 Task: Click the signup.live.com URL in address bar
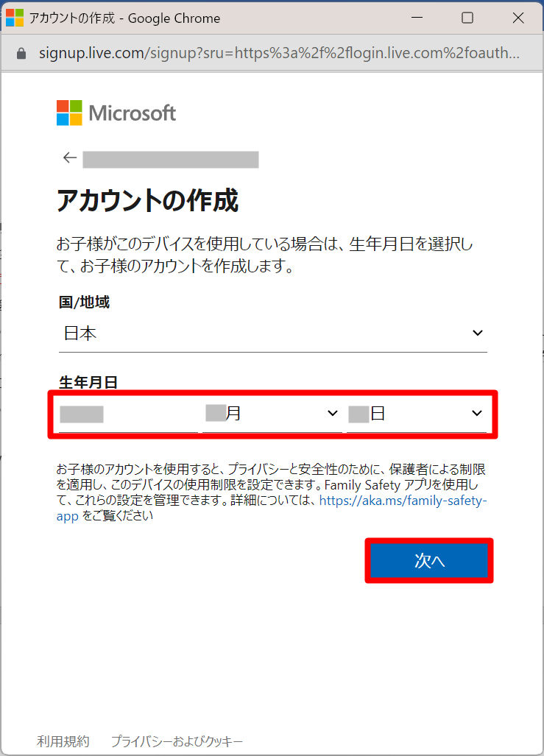(x=279, y=53)
